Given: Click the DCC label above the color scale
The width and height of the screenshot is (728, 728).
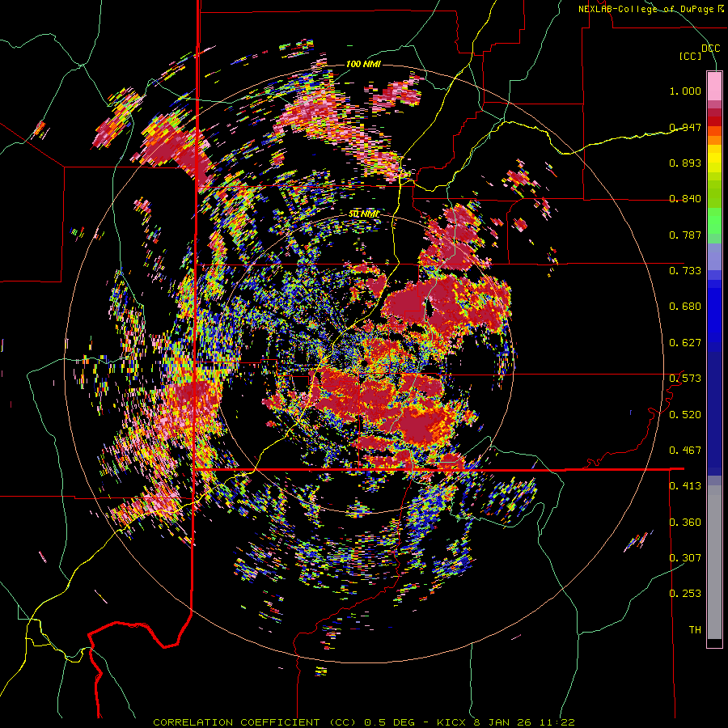Looking at the screenshot, I should tap(711, 49).
